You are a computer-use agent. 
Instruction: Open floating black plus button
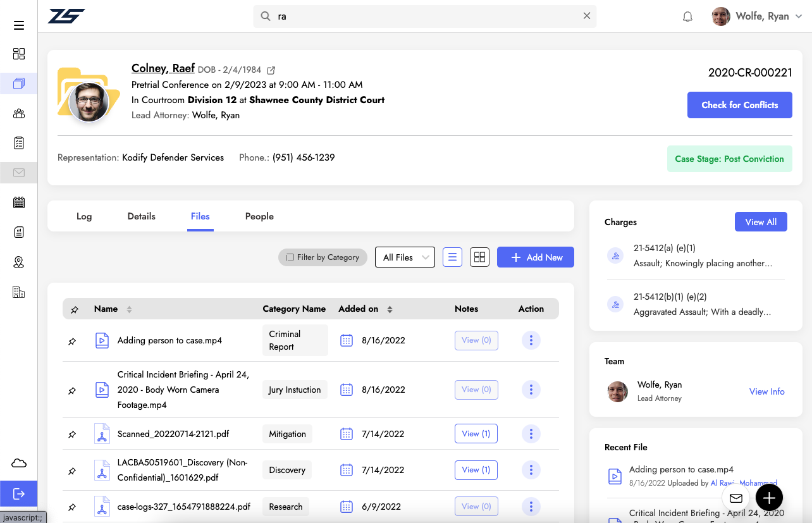[x=769, y=497]
